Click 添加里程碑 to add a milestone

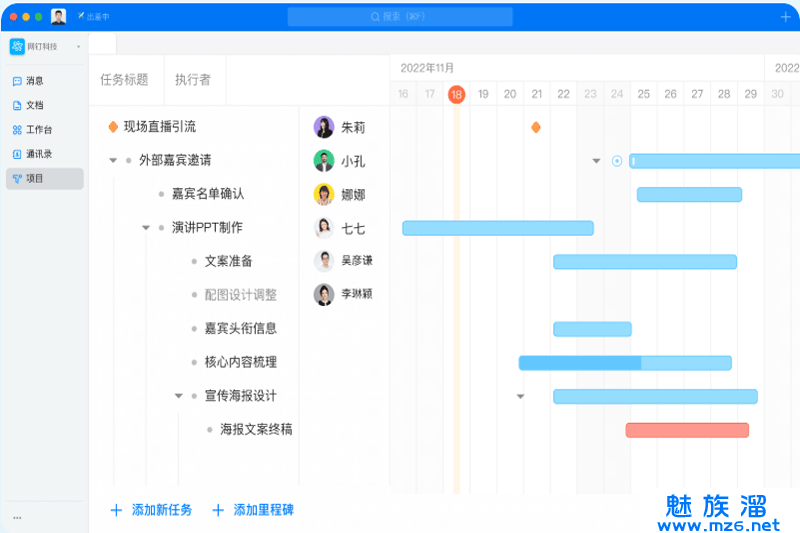pos(253,510)
